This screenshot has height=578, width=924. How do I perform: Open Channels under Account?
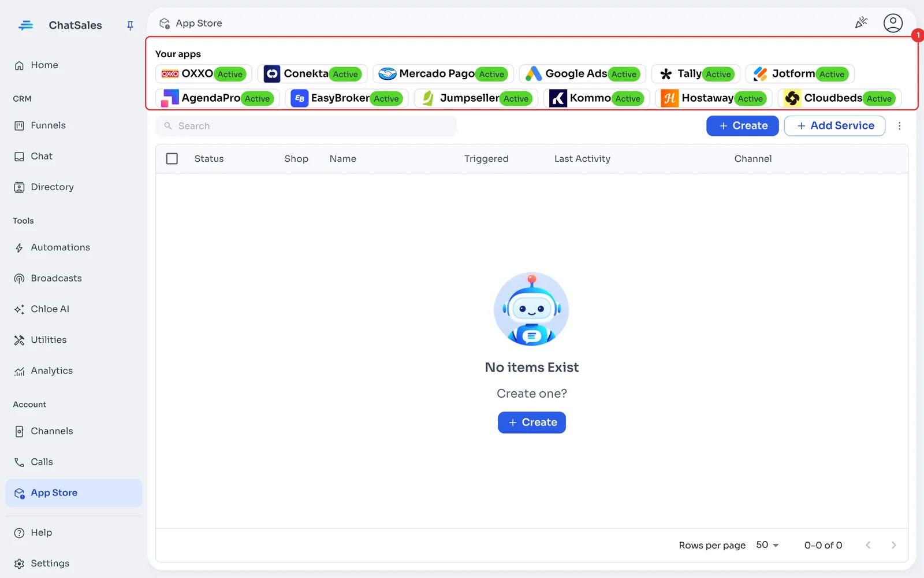74,431
